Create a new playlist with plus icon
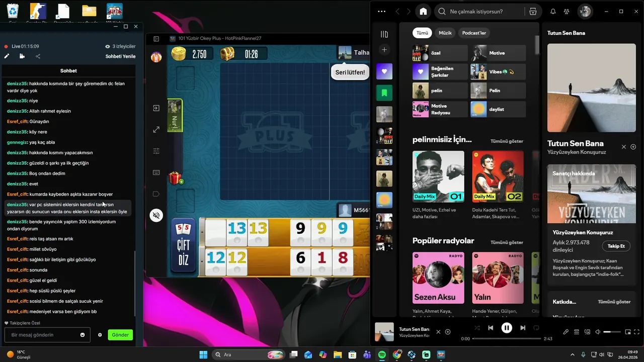 tap(384, 50)
